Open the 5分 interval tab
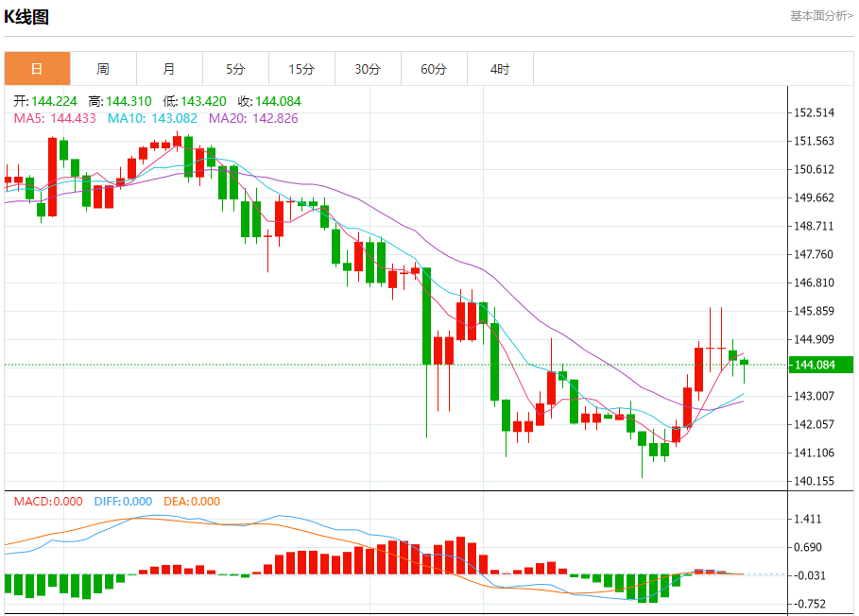859x616 pixels. 235,69
